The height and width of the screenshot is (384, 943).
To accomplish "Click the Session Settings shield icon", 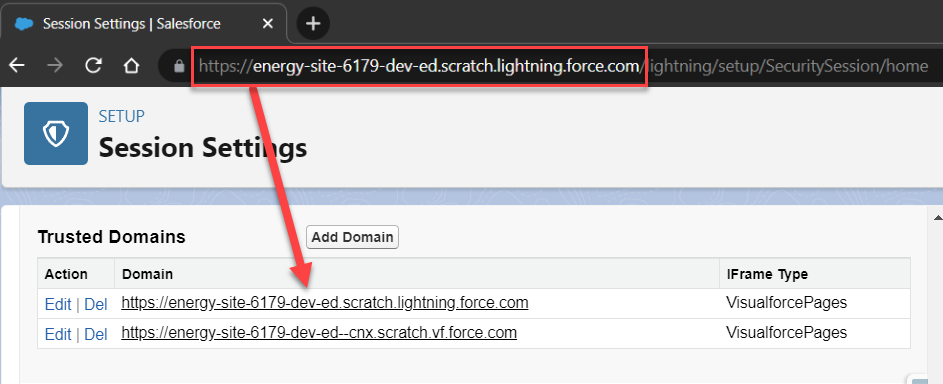I will 56,133.
